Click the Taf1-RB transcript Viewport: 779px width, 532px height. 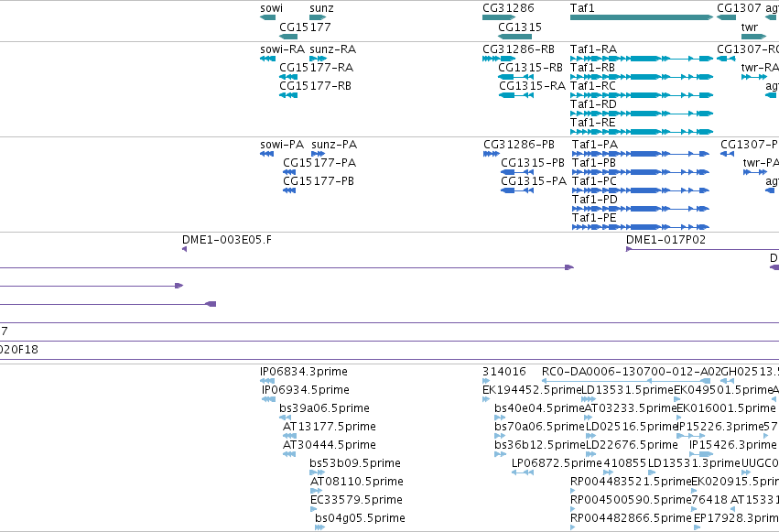pyautogui.click(x=642, y=77)
